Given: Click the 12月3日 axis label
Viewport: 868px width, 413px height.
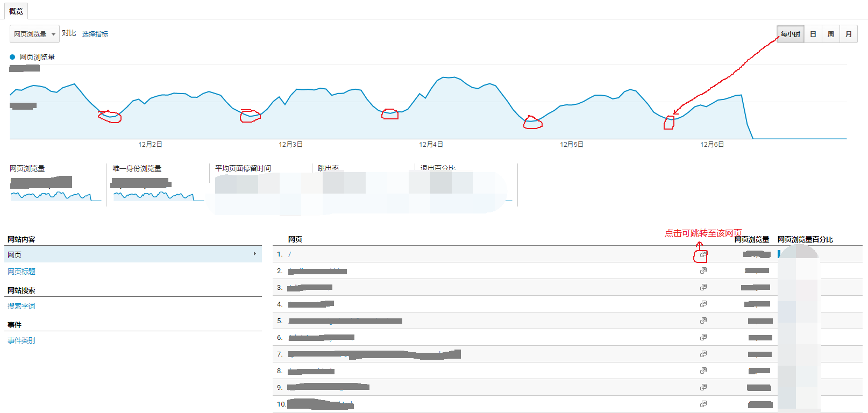Looking at the screenshot, I should coord(290,145).
